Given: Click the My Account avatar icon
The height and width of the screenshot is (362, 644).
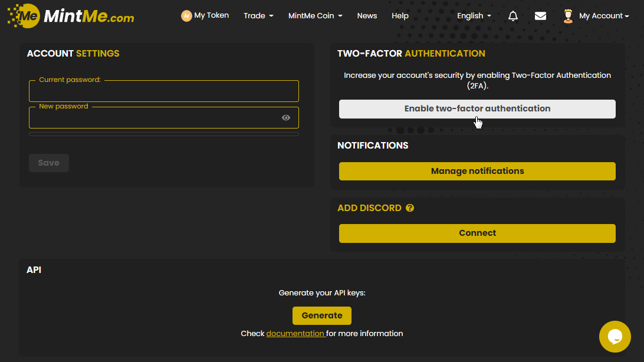Looking at the screenshot, I should tap(568, 16).
